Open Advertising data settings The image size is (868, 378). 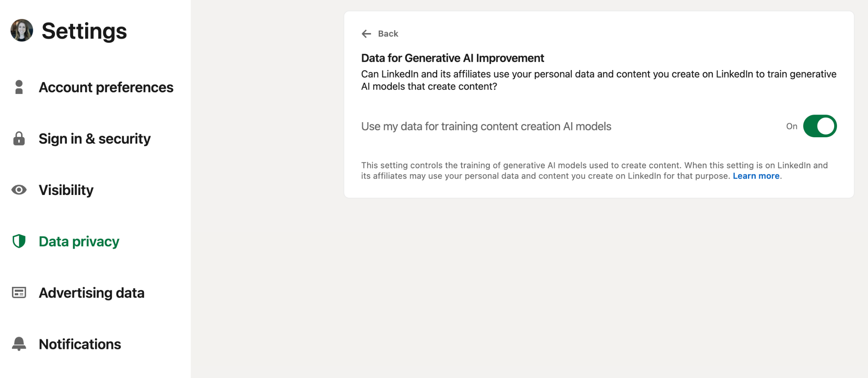pyautogui.click(x=91, y=292)
